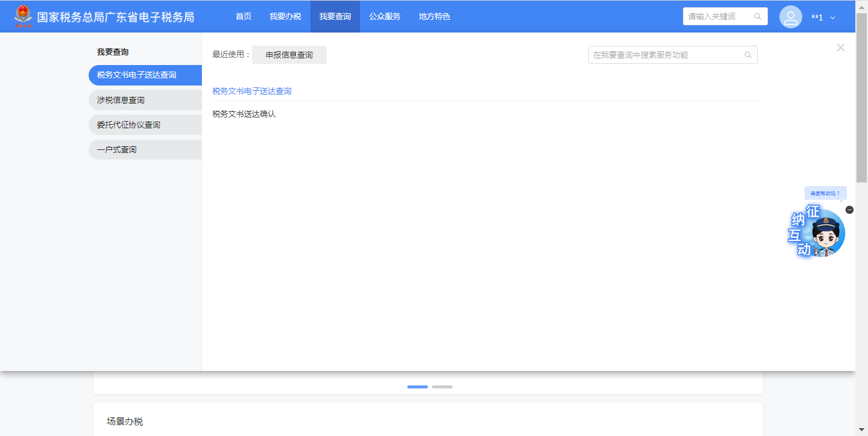Click the user avatar icon
Image resolution: width=868 pixels, height=436 pixels.
click(790, 17)
